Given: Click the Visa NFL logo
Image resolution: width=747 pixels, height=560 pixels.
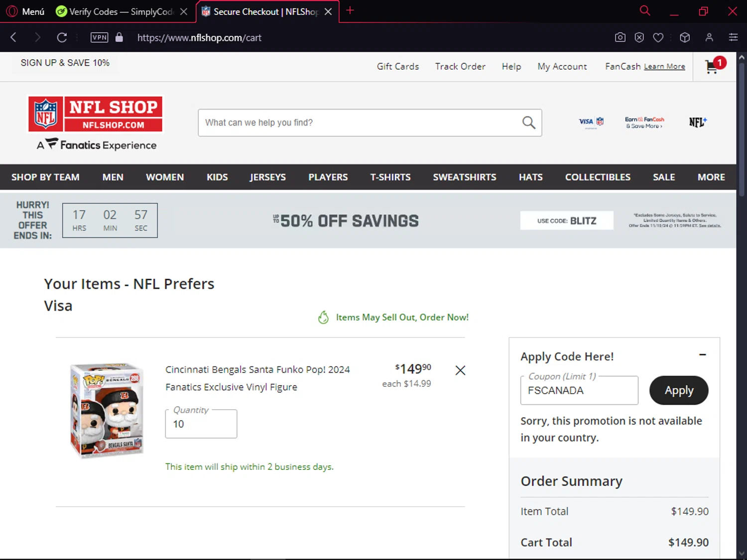Looking at the screenshot, I should pos(591,122).
